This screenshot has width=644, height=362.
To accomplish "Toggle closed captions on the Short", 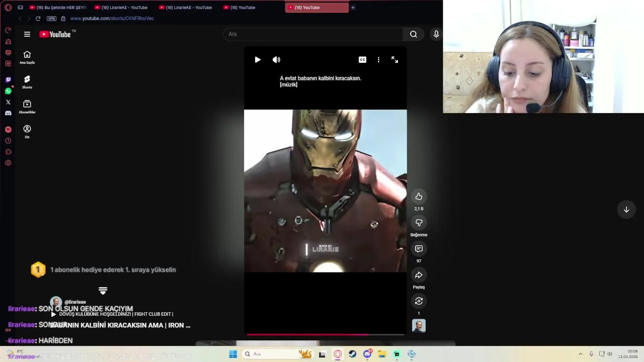I will coord(362,60).
